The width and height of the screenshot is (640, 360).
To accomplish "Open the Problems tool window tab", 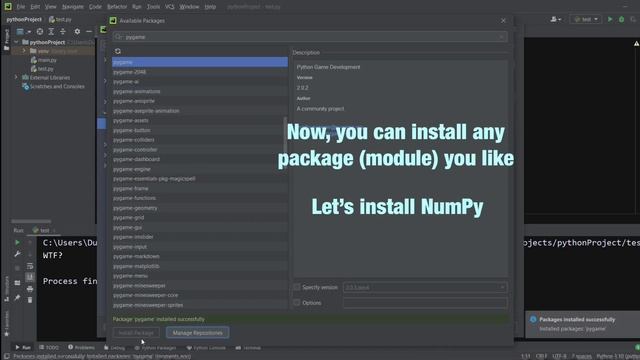I will click(81, 348).
